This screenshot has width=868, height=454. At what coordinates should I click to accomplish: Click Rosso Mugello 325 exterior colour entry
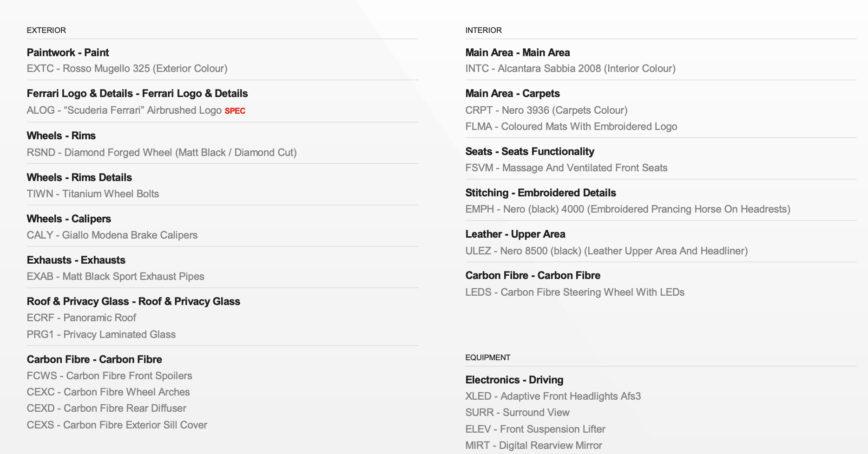(x=127, y=69)
